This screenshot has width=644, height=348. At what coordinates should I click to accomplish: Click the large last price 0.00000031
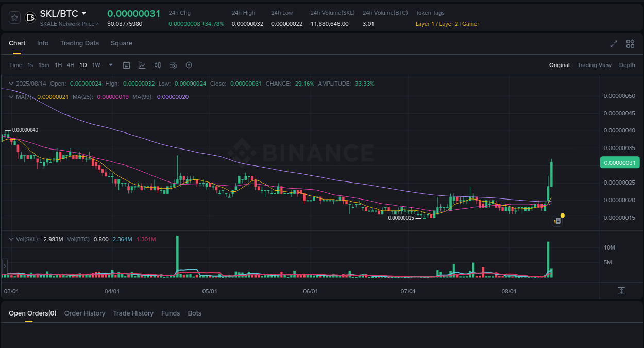(x=134, y=14)
